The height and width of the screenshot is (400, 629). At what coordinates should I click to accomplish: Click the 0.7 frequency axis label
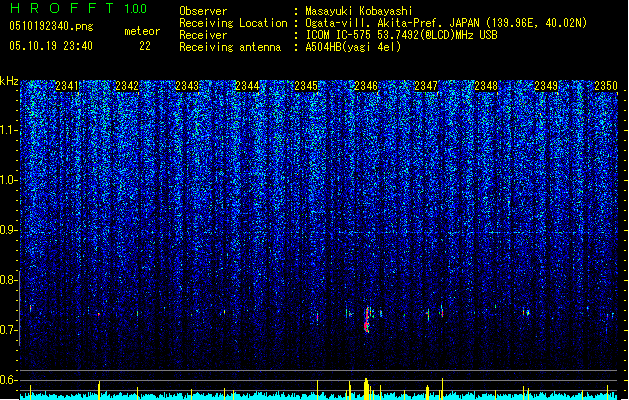[9, 330]
